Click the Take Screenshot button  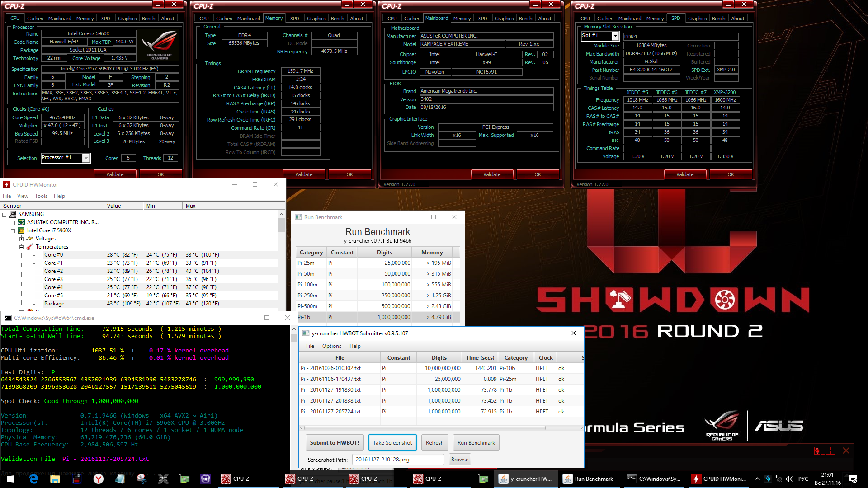click(x=392, y=443)
